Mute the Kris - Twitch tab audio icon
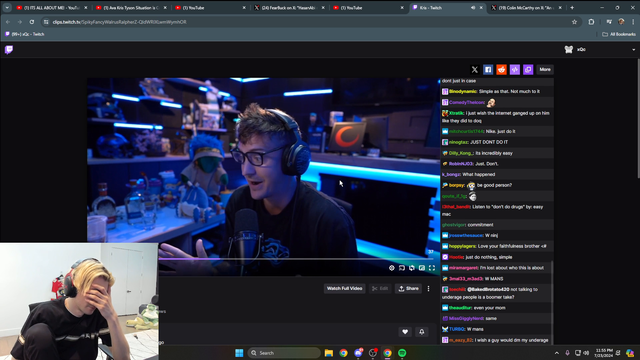The image size is (640, 360). tap(473, 8)
